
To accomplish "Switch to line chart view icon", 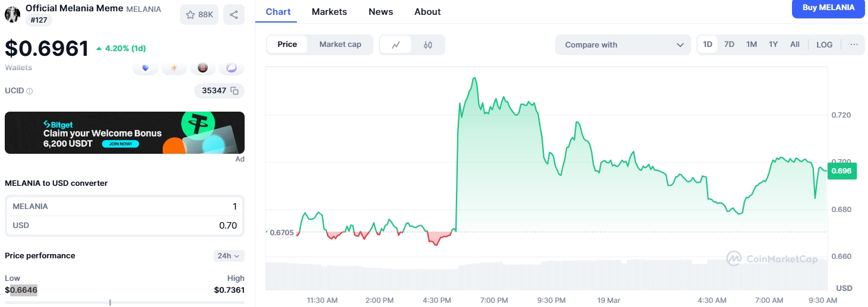I will (396, 45).
